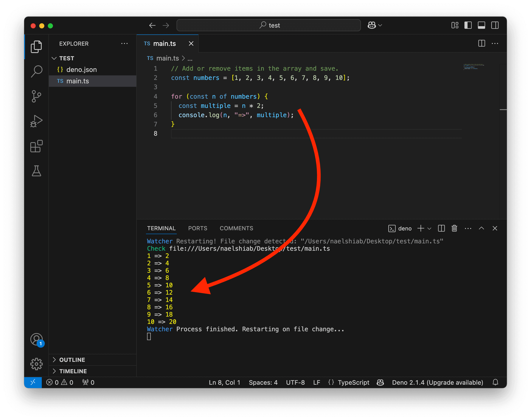
Task: Open the Source Control view
Action: [36, 96]
